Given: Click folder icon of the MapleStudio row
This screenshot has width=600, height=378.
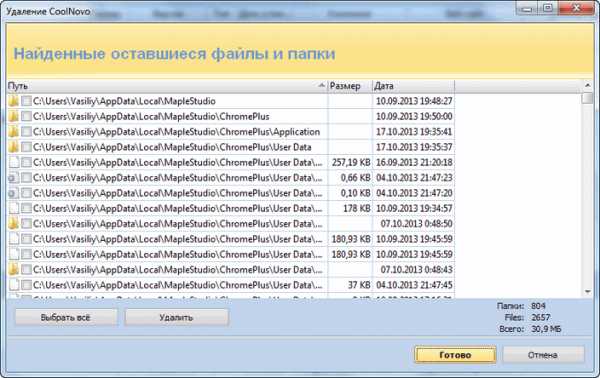Looking at the screenshot, I should [13, 101].
